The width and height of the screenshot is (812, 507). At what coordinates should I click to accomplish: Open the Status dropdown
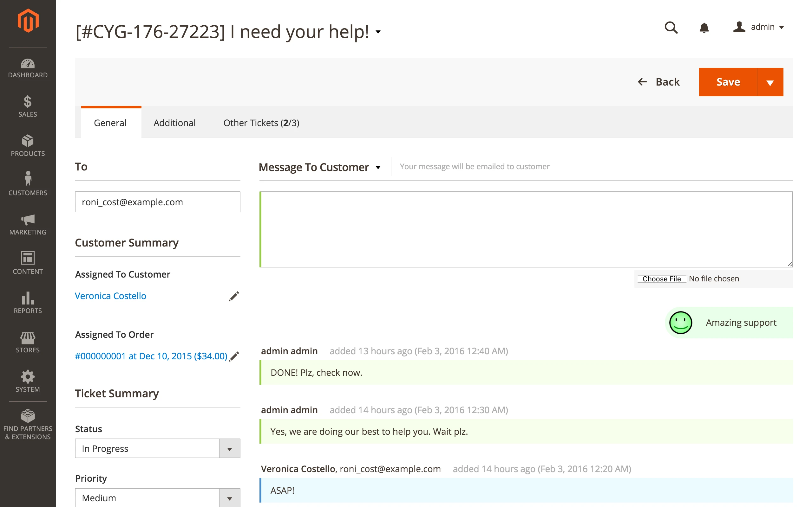(157, 449)
